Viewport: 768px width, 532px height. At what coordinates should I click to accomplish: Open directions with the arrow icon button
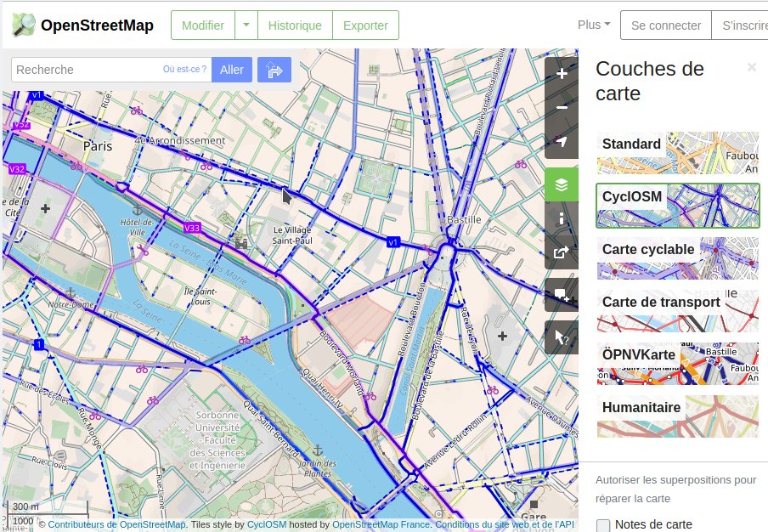point(274,70)
